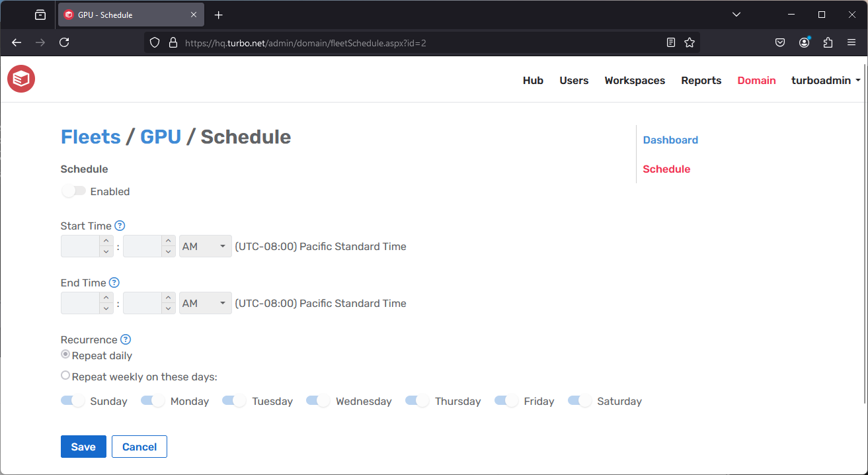This screenshot has width=868, height=475.
Task: Toggle off the Sunday day switch
Action: (x=73, y=400)
